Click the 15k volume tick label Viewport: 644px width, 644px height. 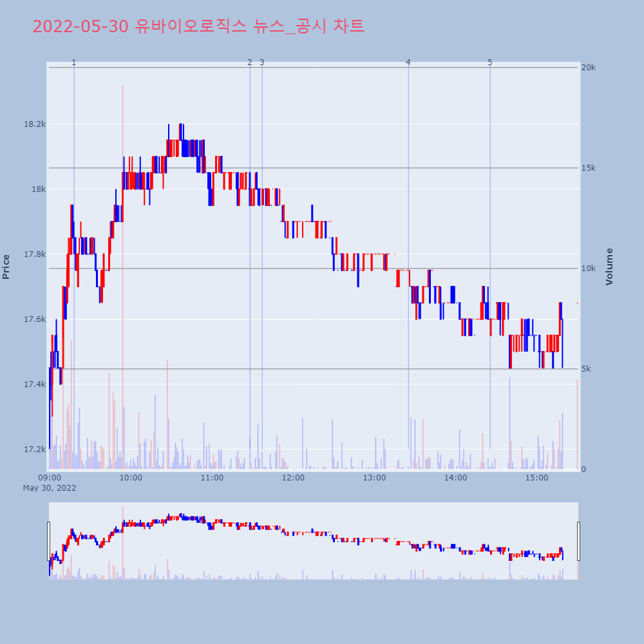click(x=589, y=168)
